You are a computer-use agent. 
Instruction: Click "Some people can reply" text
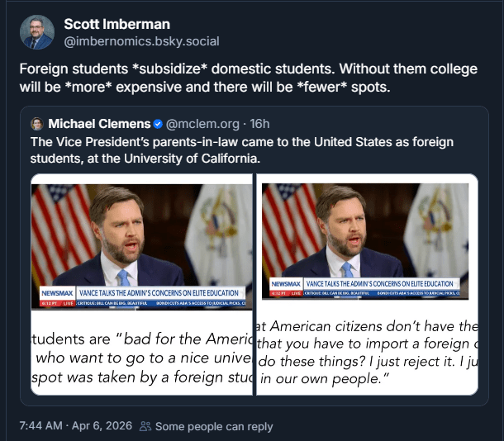(214, 427)
